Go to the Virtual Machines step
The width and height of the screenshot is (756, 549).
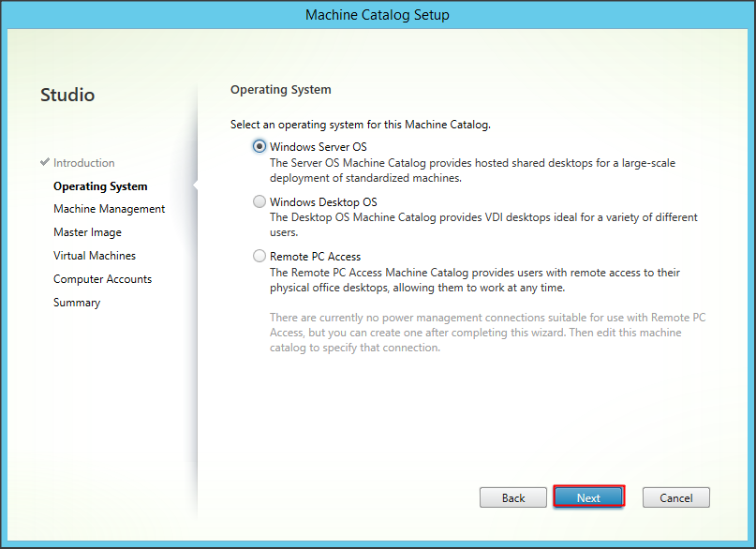95,256
